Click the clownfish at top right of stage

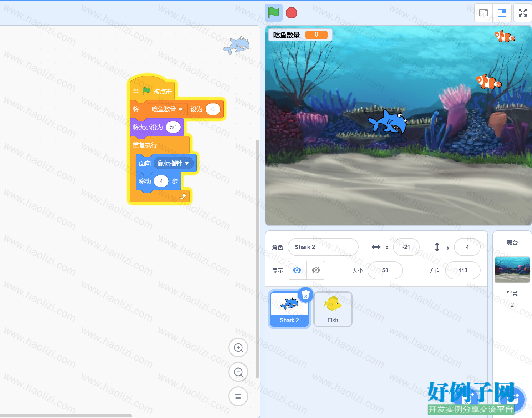[x=505, y=36]
